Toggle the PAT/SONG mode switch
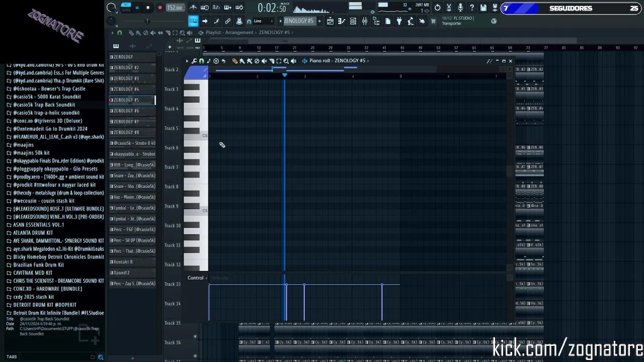644x362 pixels. tap(126, 7)
